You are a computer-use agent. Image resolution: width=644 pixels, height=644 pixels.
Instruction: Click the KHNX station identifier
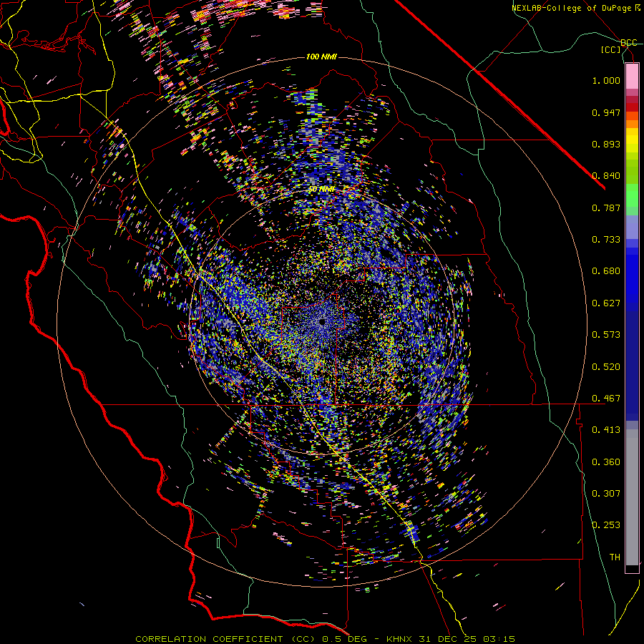coord(400,639)
